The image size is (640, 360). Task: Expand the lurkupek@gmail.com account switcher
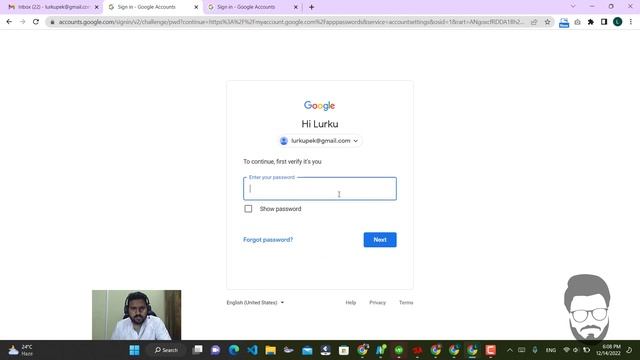(320, 141)
